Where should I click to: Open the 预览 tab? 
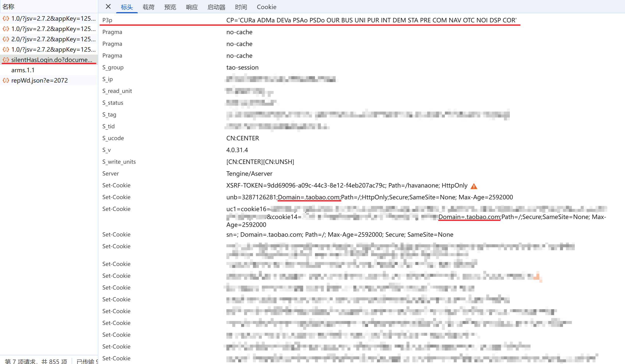[x=170, y=7]
